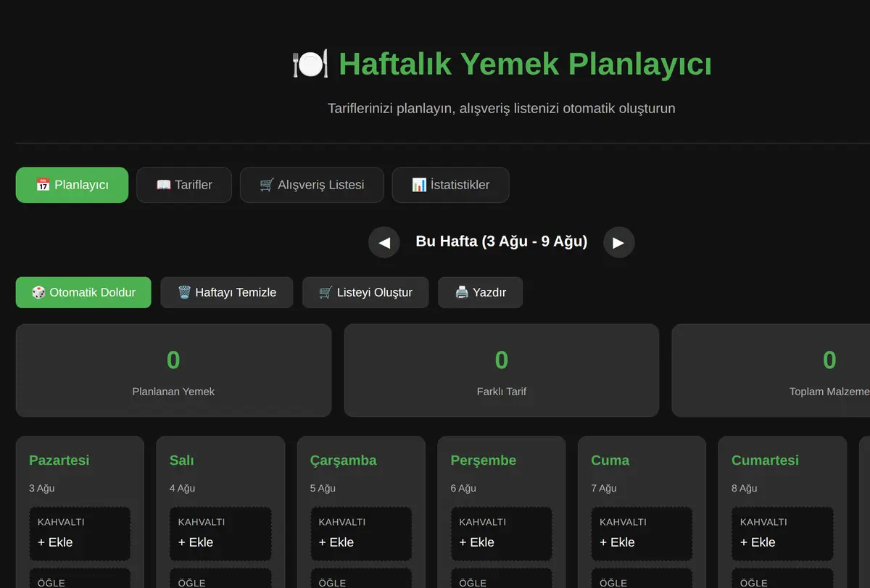Add breakfast for Salı

coord(220,534)
